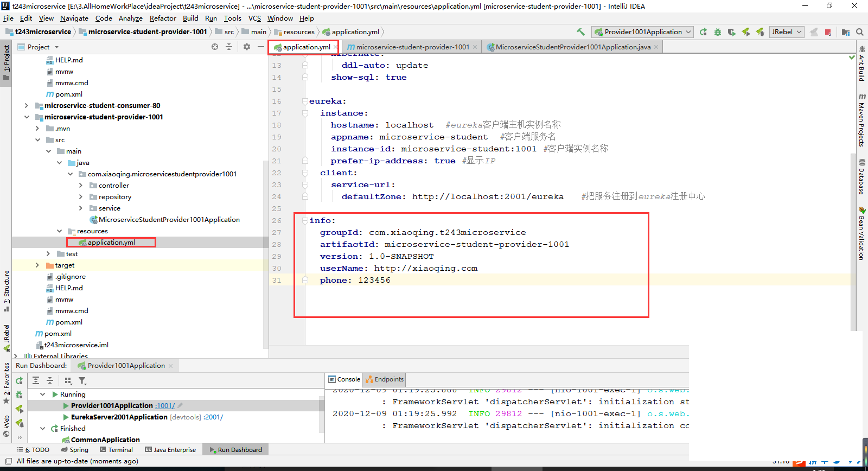Expand the microservice-student-consumer-80 module
868x471 pixels.
pos(27,106)
